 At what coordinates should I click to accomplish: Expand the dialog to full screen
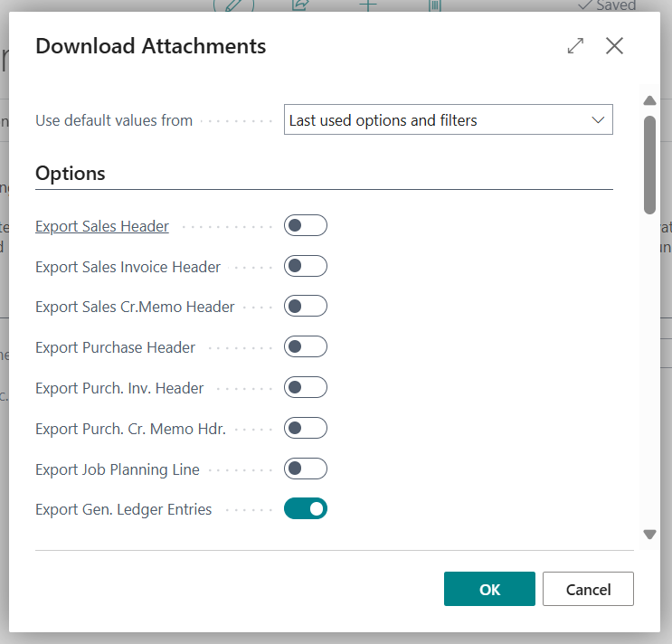click(575, 46)
